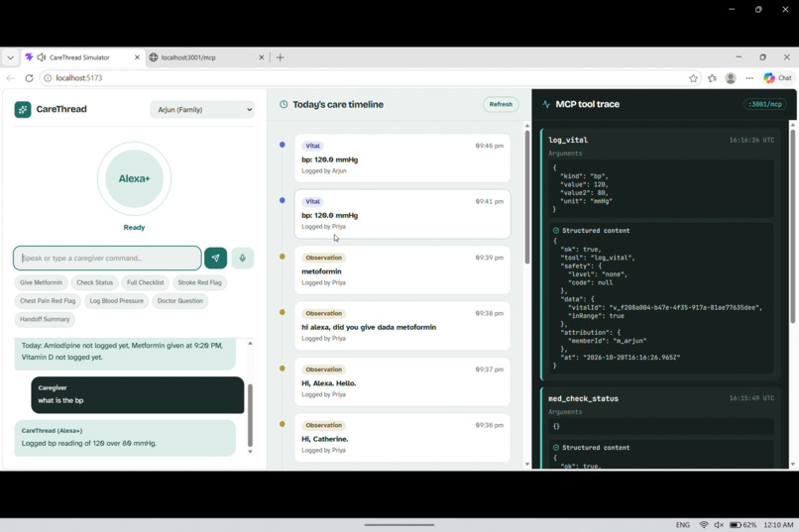Click the chat conversation scrollbar

[x=250, y=415]
